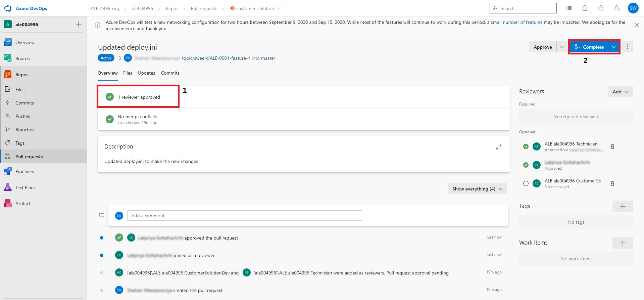This screenshot has height=300, width=644.
Task: Dismiss the networking notification banner
Action: click(x=637, y=25)
